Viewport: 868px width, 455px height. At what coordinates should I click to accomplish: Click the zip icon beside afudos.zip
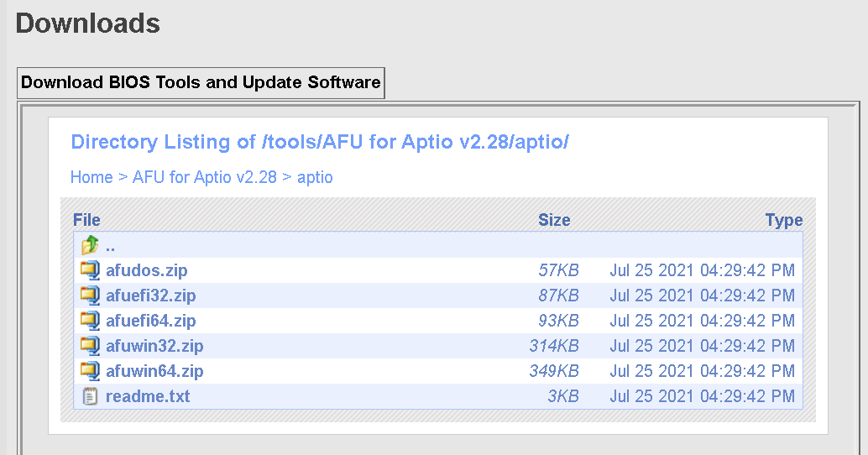click(90, 270)
